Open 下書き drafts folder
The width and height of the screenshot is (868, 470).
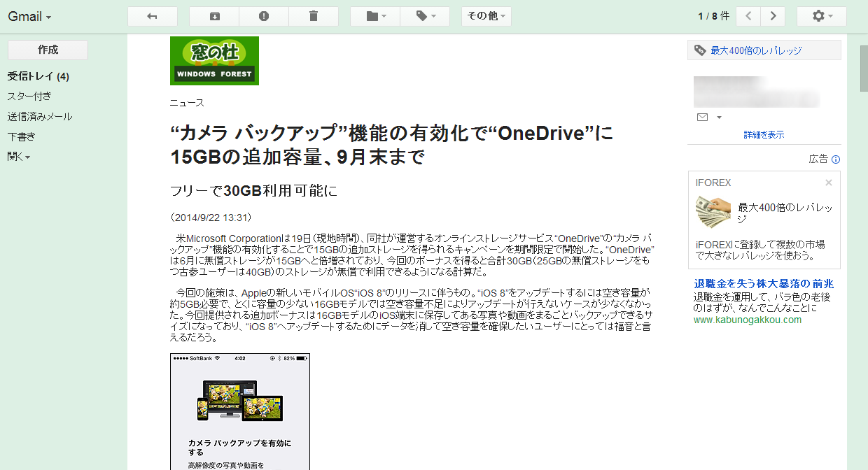pyautogui.click(x=21, y=136)
